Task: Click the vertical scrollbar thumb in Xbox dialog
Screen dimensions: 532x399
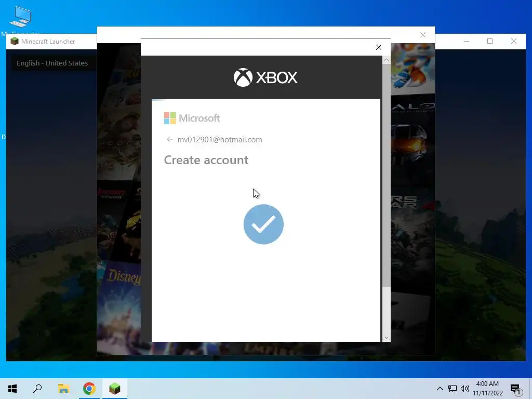Action: 386,175
